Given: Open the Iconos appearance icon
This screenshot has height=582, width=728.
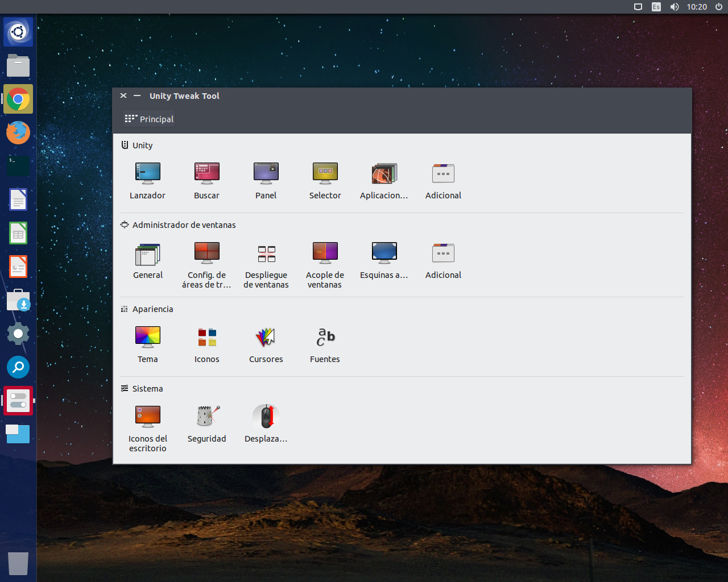Looking at the screenshot, I should click(x=206, y=337).
